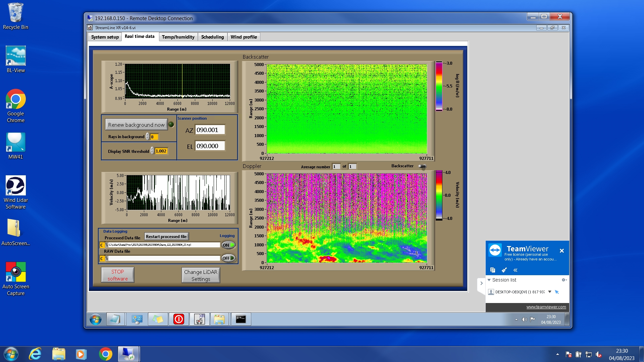Image resolution: width=644 pixels, height=362 pixels.
Task: Toggle the processed data Logging ON switch
Action: point(228,245)
